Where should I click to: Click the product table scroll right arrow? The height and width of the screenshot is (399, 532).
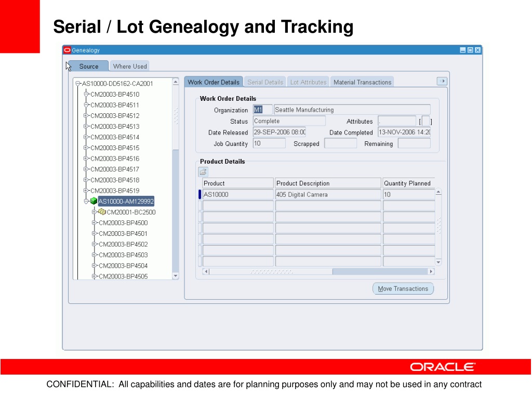[431, 271]
